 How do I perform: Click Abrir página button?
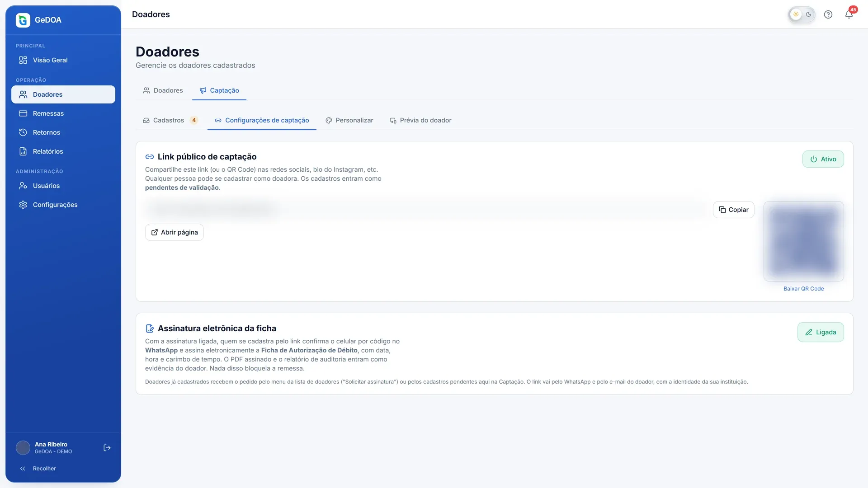[174, 232]
